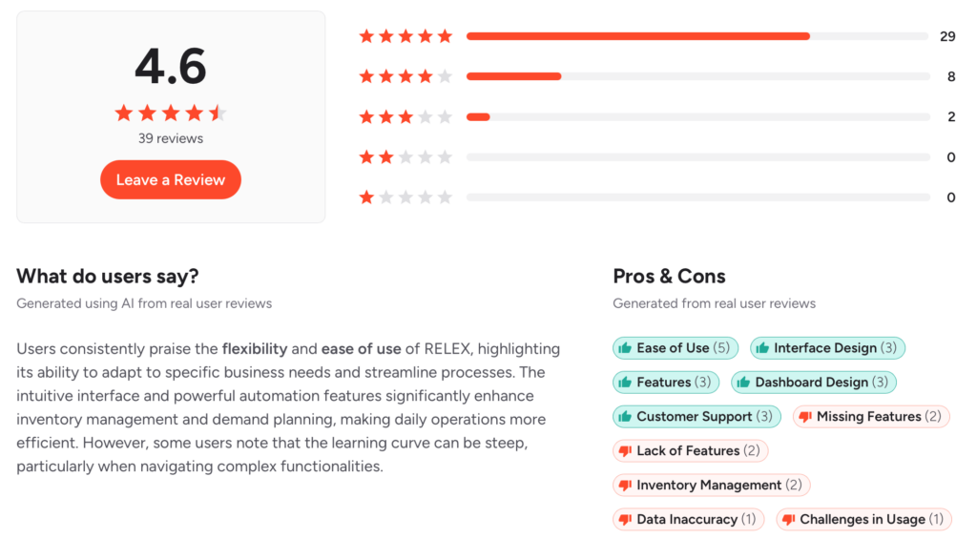The width and height of the screenshot is (977, 560).
Task: Open the Challenges in Usage con tag
Action: coord(863,519)
